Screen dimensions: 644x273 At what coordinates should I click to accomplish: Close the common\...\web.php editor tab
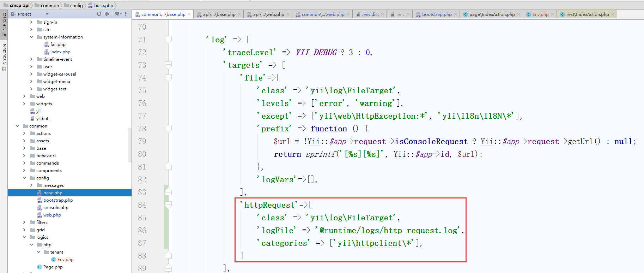[x=348, y=14]
